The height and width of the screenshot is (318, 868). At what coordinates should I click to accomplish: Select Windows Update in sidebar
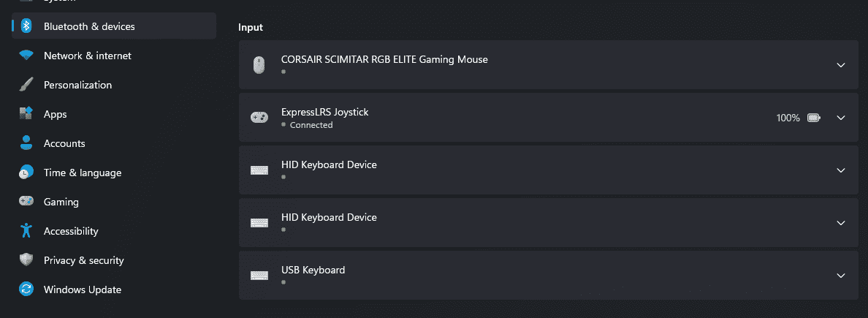tap(82, 289)
